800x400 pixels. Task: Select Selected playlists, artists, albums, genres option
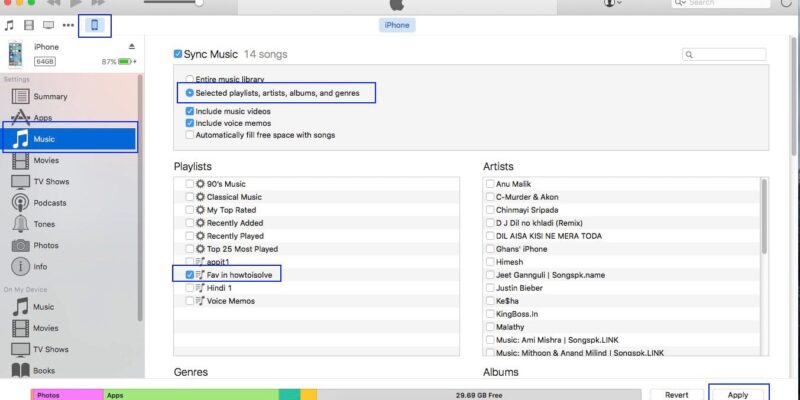(x=190, y=93)
